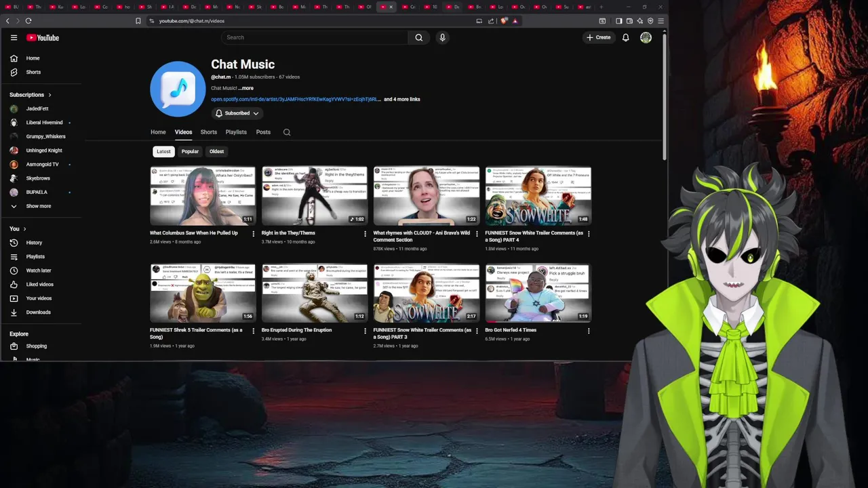The image size is (868, 488).
Task: Switch to the channel Shorts tab
Action: tap(208, 132)
